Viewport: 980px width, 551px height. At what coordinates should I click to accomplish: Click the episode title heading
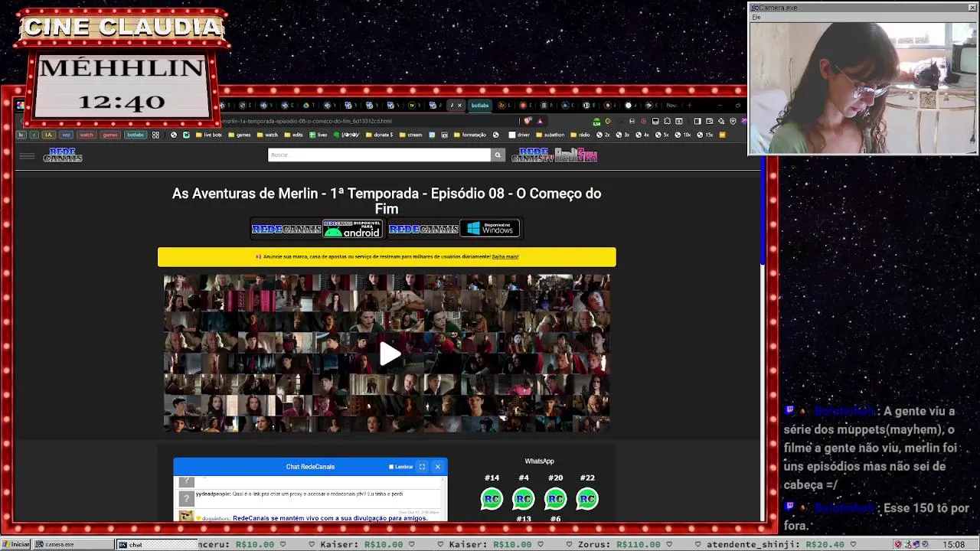387,201
